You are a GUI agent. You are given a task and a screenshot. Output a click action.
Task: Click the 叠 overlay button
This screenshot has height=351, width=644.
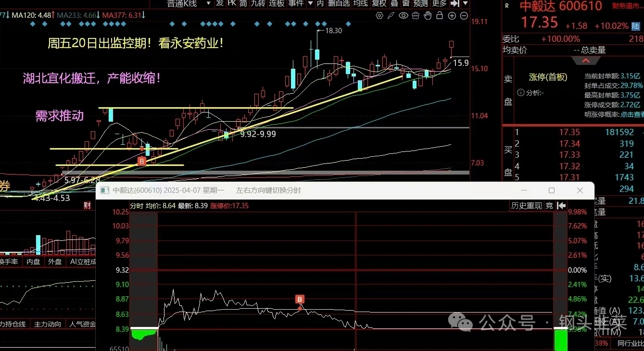pos(394,3)
